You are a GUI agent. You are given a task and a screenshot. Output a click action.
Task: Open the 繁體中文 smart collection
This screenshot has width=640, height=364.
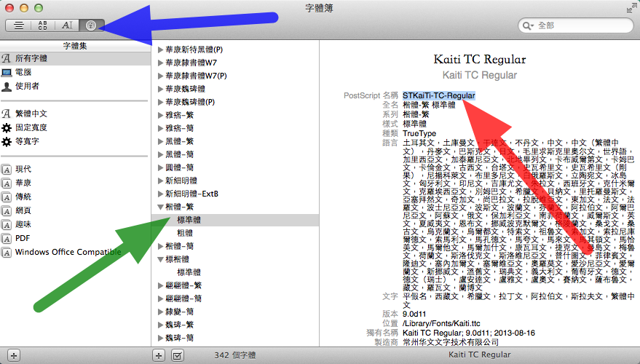[x=75, y=114]
